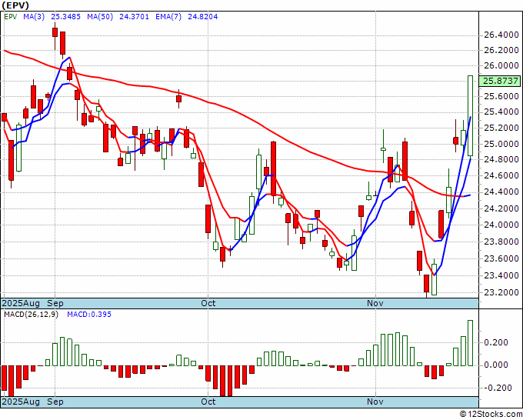
Task: Click the 23.2000 price axis label
Action: [x=501, y=292]
